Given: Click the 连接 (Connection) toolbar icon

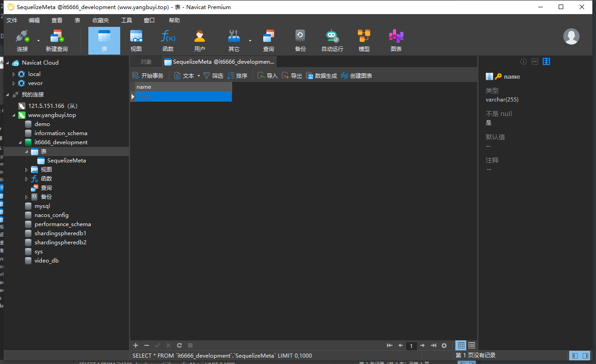Looking at the screenshot, I should point(22,41).
